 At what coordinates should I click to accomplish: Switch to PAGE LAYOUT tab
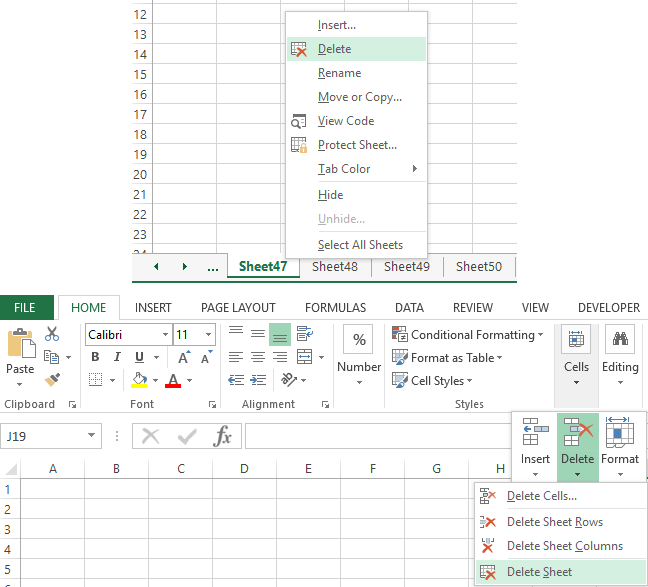tap(238, 308)
